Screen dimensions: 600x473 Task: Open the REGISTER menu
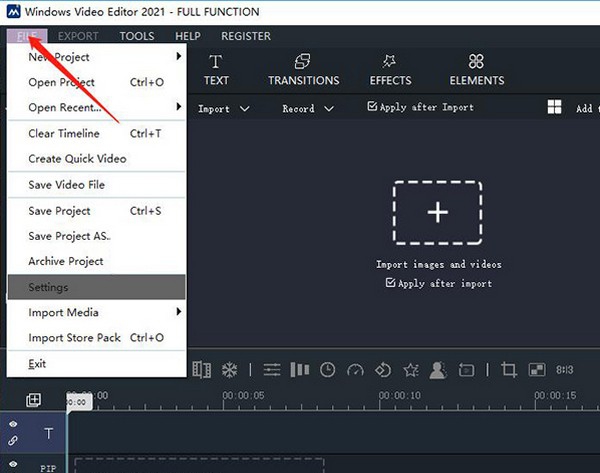click(246, 36)
